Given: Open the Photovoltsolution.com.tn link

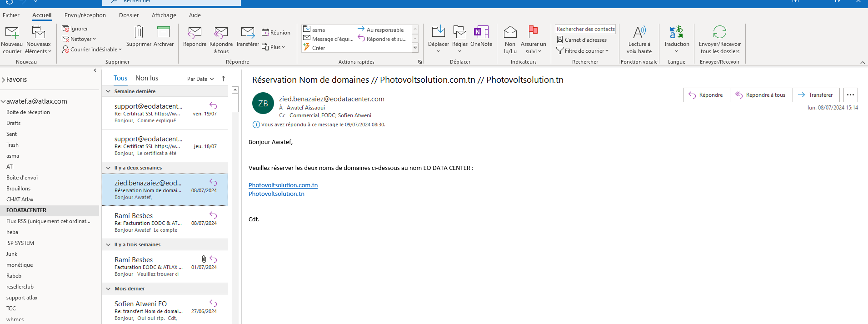Looking at the screenshot, I should [283, 185].
